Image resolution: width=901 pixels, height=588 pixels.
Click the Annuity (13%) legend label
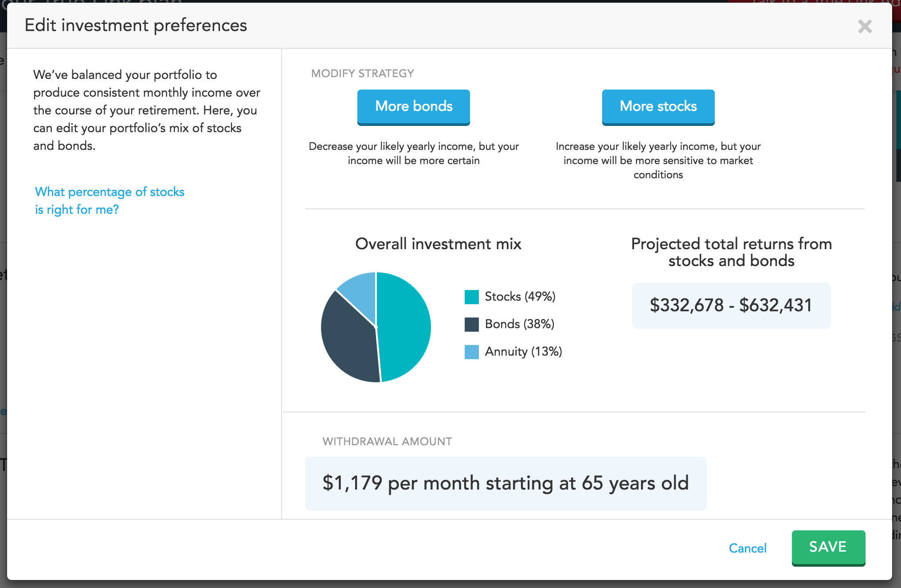point(523,351)
